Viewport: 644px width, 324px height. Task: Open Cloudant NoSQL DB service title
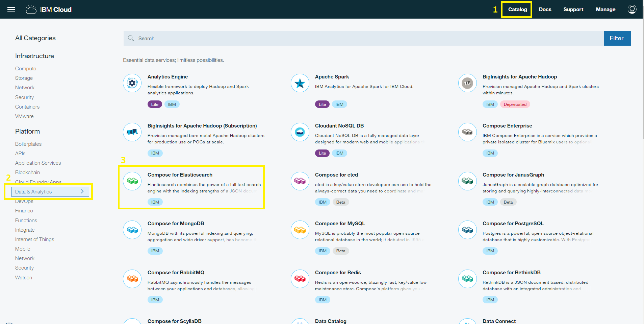[339, 126]
